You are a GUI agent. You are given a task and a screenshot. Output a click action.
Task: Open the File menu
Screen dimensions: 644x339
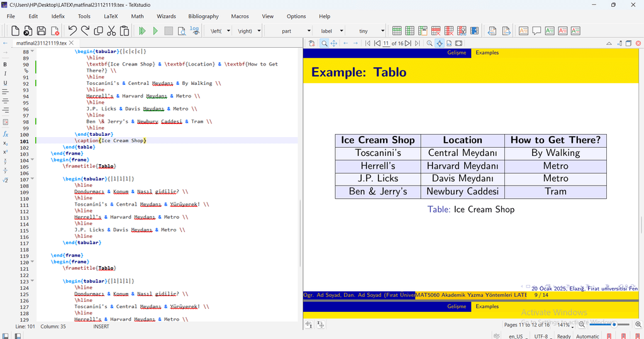coord(11,16)
